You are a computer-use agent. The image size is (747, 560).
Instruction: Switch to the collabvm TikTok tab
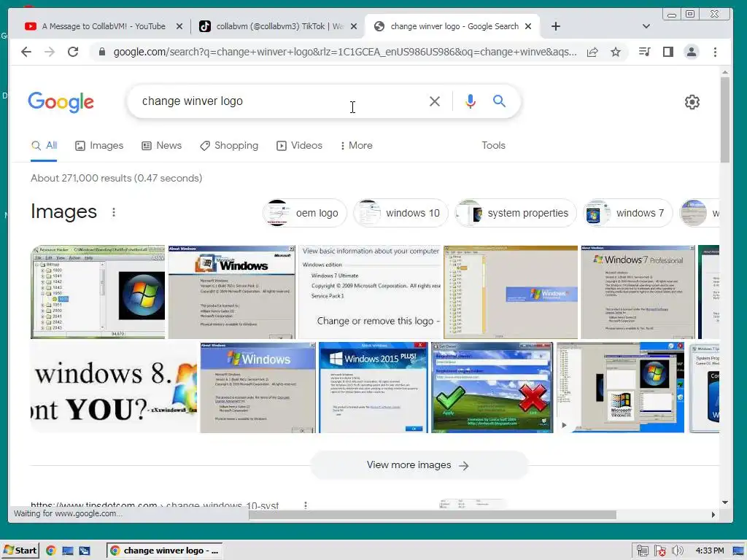click(279, 26)
